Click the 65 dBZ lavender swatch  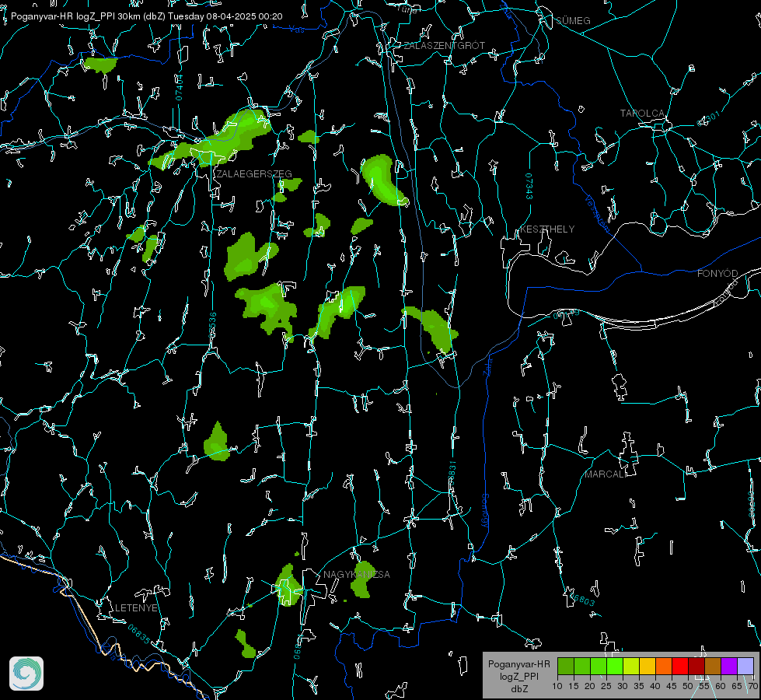click(745, 666)
